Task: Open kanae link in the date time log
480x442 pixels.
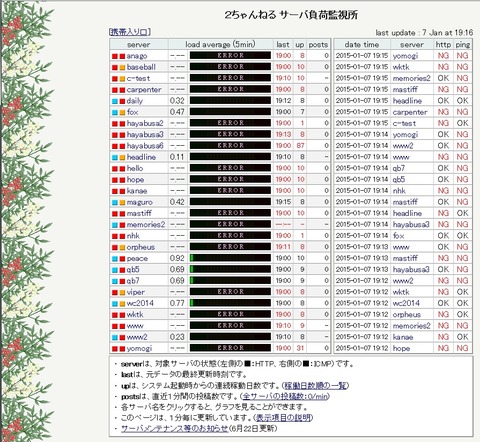Action: [403, 337]
